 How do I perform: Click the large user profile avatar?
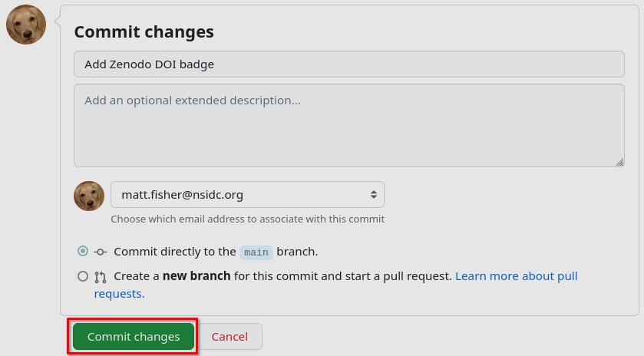[x=26, y=25]
